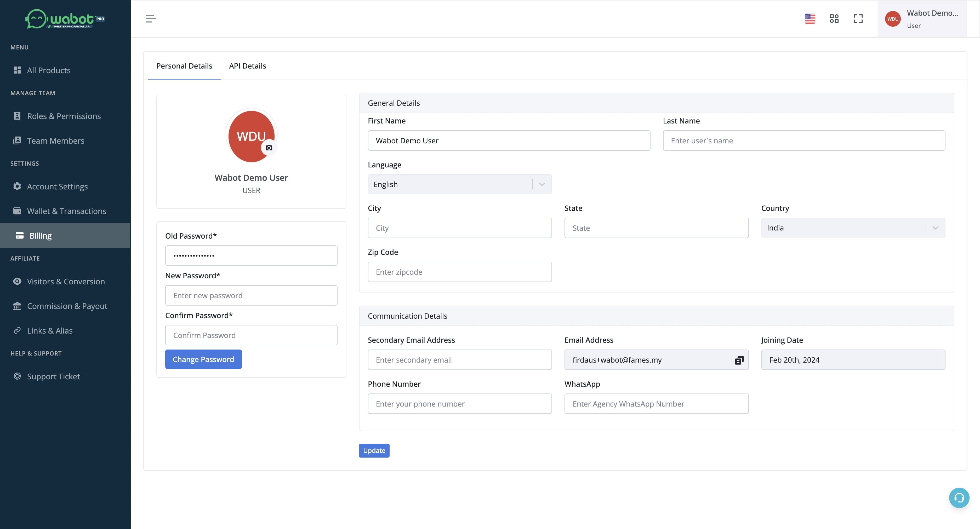The image size is (980, 529).
Task: Click the Secondary Email Address field
Action: [x=460, y=360]
